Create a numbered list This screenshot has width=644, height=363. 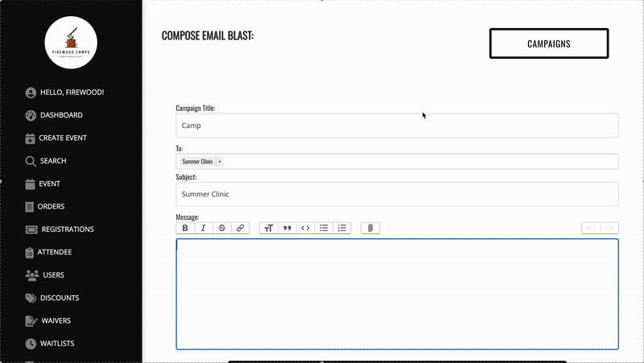[x=341, y=228]
